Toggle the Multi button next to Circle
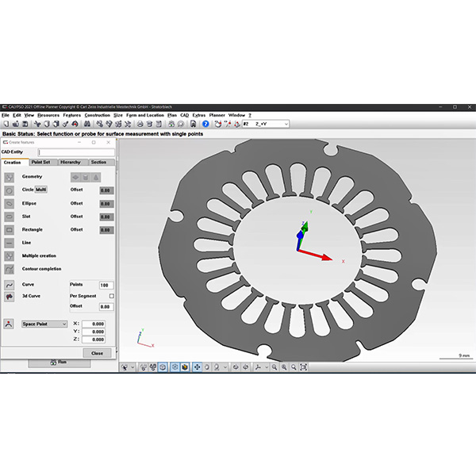The height and width of the screenshot is (476, 476). (41, 190)
